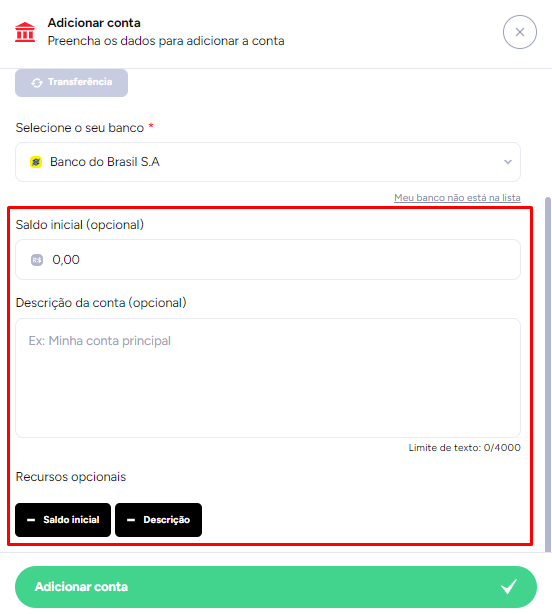The width and height of the screenshot is (552, 614).
Task: Click the checkmark icon on Adicionar conta
Action: coord(509,586)
